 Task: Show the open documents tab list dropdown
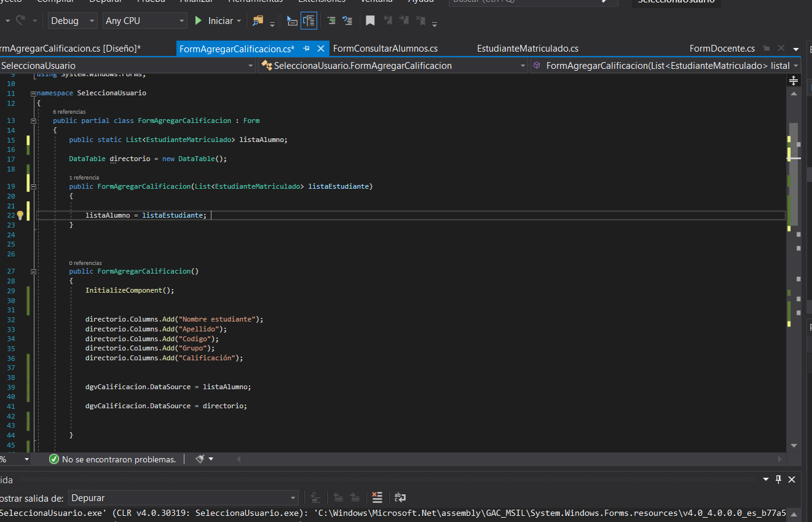click(797, 49)
